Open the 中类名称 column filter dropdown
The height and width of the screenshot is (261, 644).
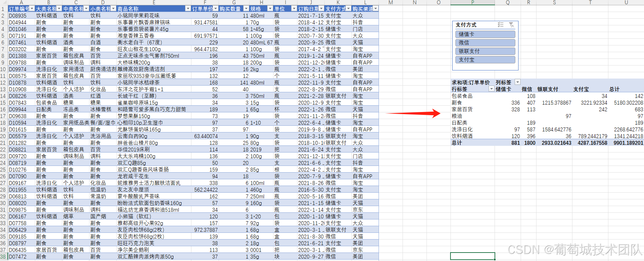86,8
